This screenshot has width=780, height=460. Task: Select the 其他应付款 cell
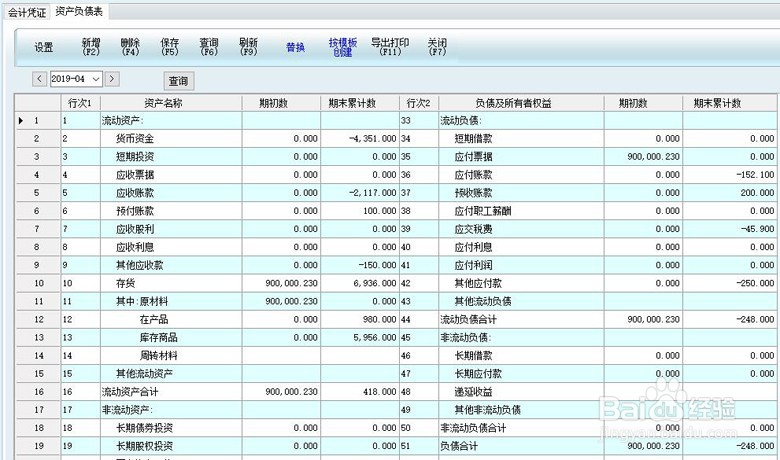(521, 283)
